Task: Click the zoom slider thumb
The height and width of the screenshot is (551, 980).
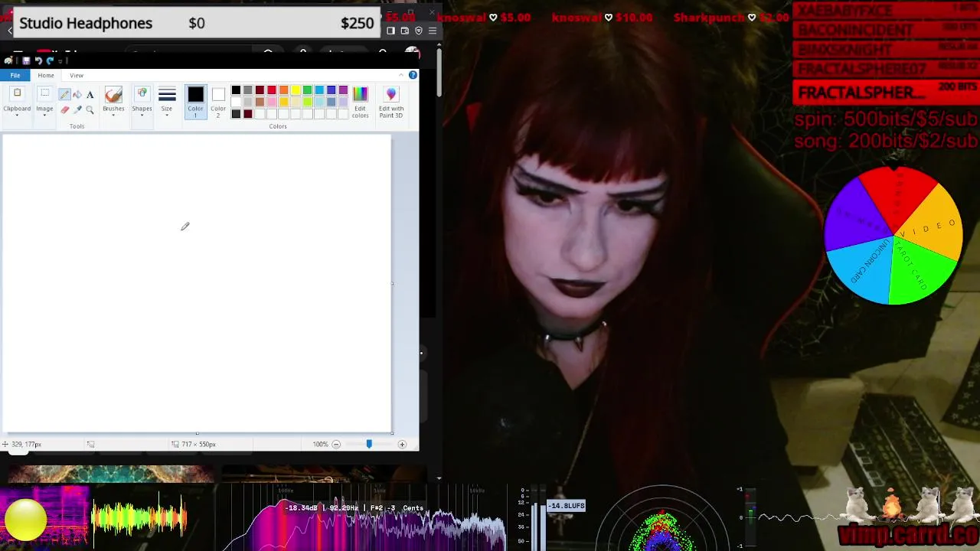Action: (369, 444)
